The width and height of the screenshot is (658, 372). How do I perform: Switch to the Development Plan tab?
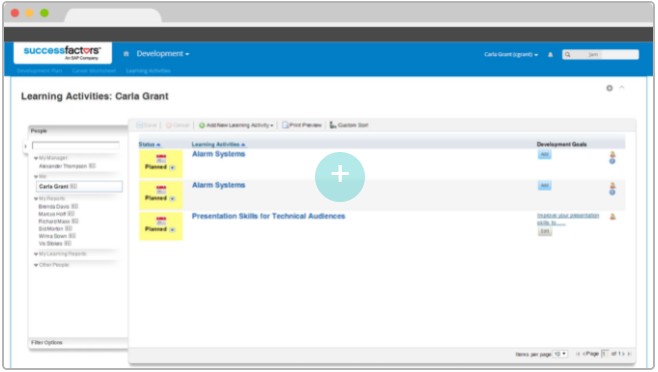point(39,71)
